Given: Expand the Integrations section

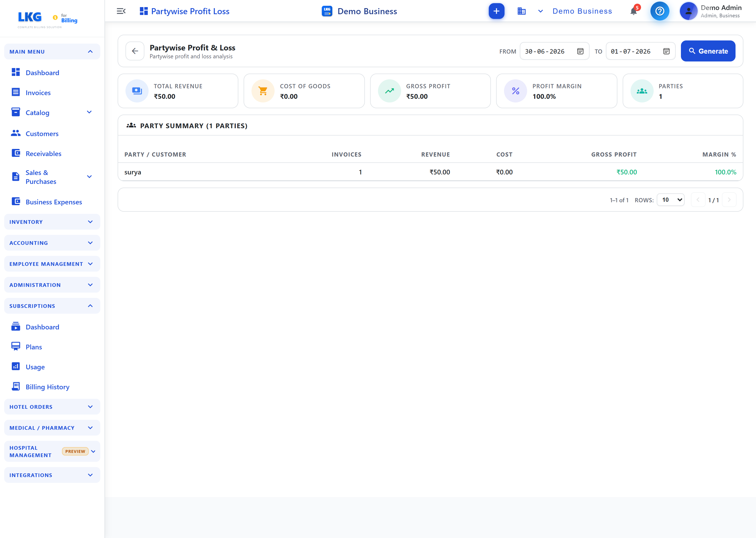Looking at the screenshot, I should [x=52, y=475].
